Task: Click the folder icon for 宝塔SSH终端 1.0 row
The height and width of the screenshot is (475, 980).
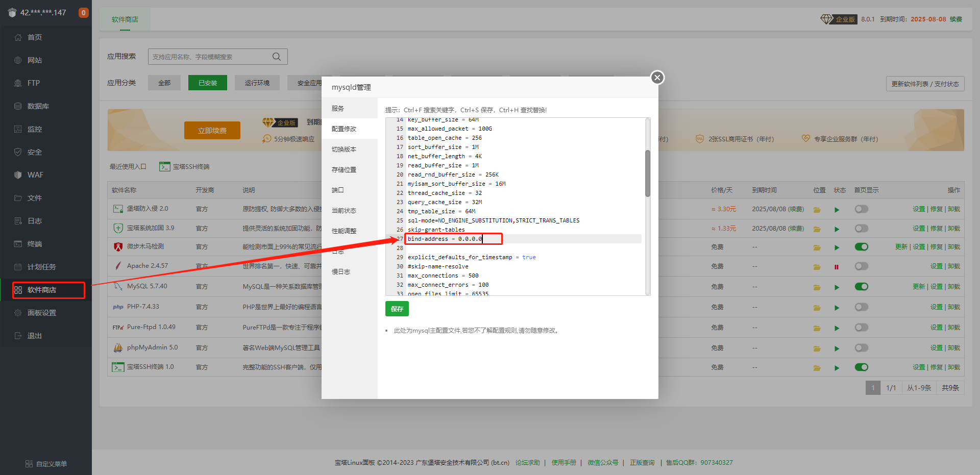Action: [817, 368]
